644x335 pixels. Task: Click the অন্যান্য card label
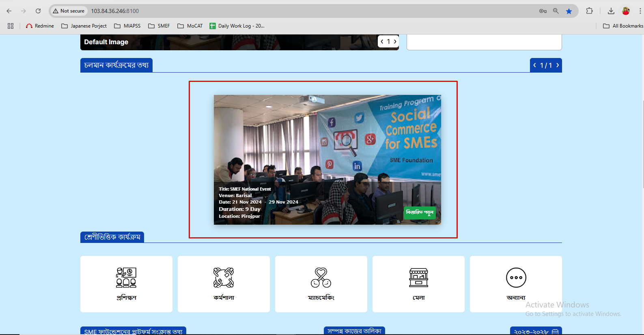[x=516, y=298]
